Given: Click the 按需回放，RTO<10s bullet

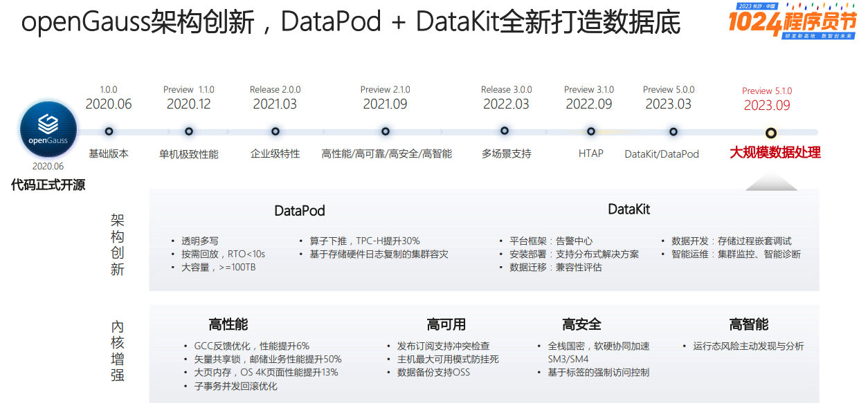Looking at the screenshot, I should (223, 254).
